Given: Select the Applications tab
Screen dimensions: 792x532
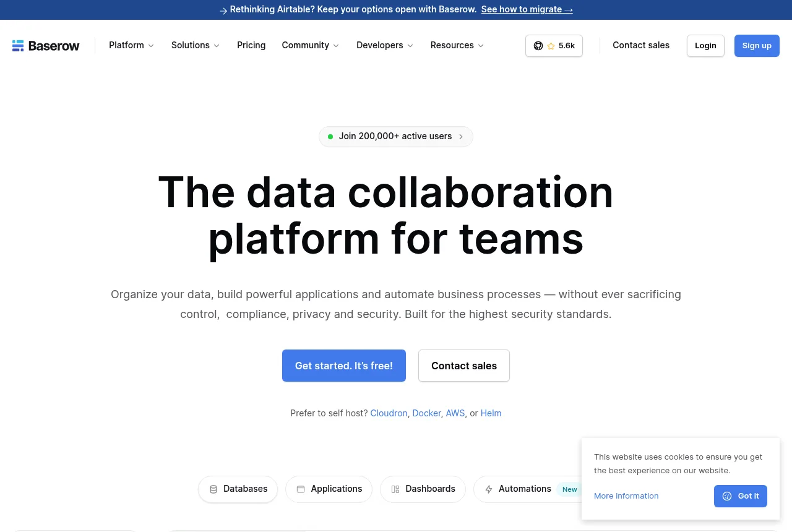Looking at the screenshot, I should coord(329,489).
